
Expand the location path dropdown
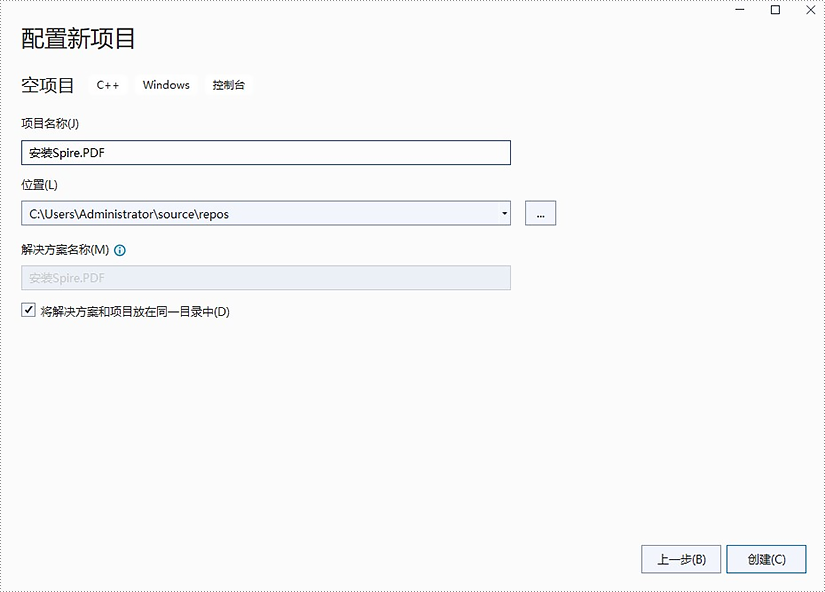coord(504,213)
